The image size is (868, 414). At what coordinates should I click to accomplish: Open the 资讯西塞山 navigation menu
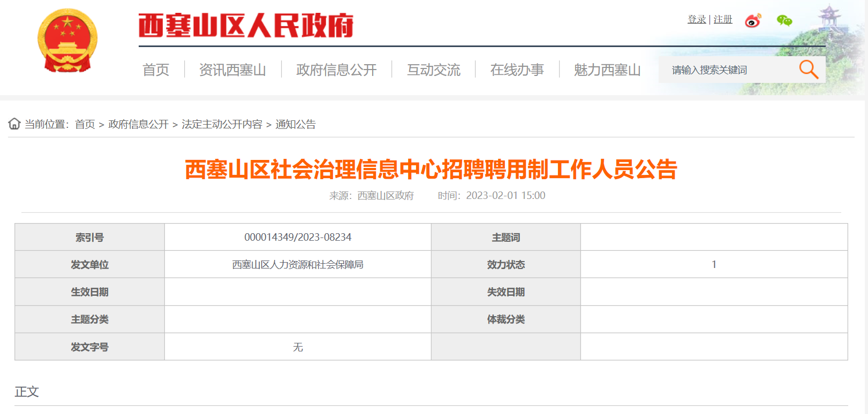tap(232, 70)
